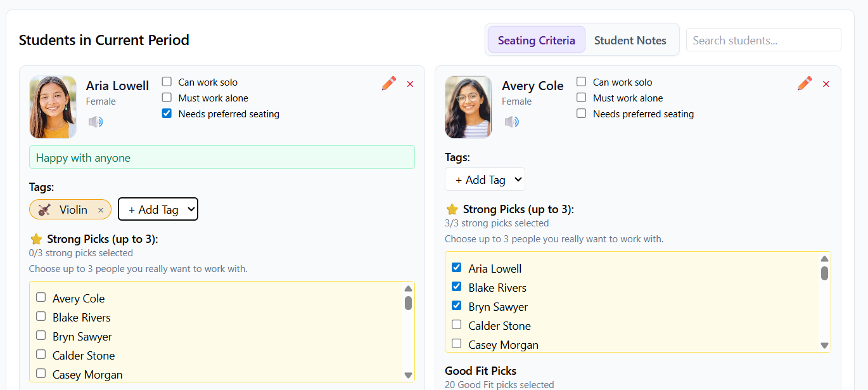Remove the Violin tag with its small x
Viewport: 868px width, 390px height.
click(100, 209)
